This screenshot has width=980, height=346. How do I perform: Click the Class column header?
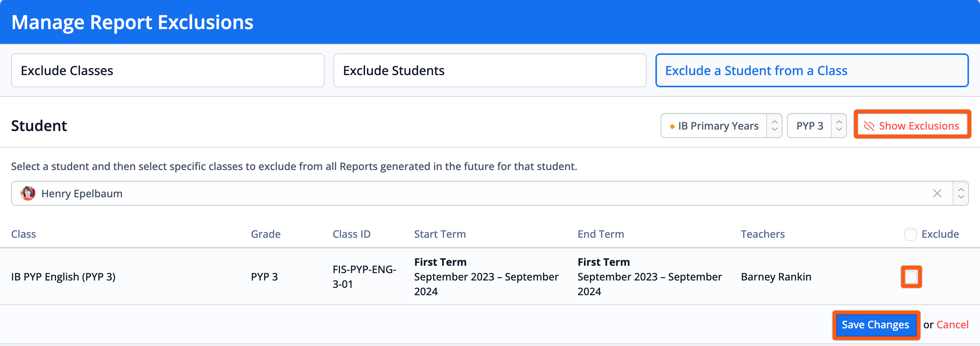[24, 234]
